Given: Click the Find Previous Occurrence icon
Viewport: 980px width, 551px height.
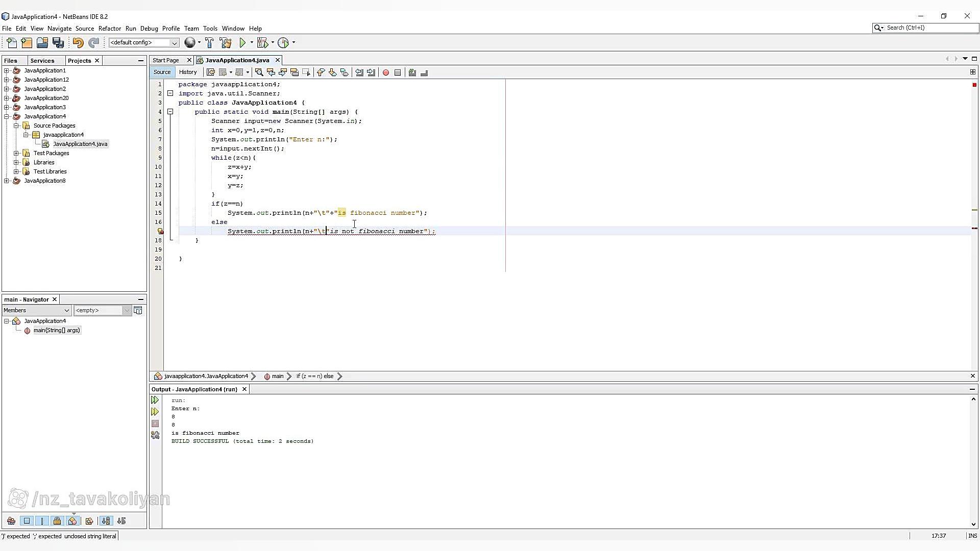Looking at the screenshot, I should pos(271,72).
